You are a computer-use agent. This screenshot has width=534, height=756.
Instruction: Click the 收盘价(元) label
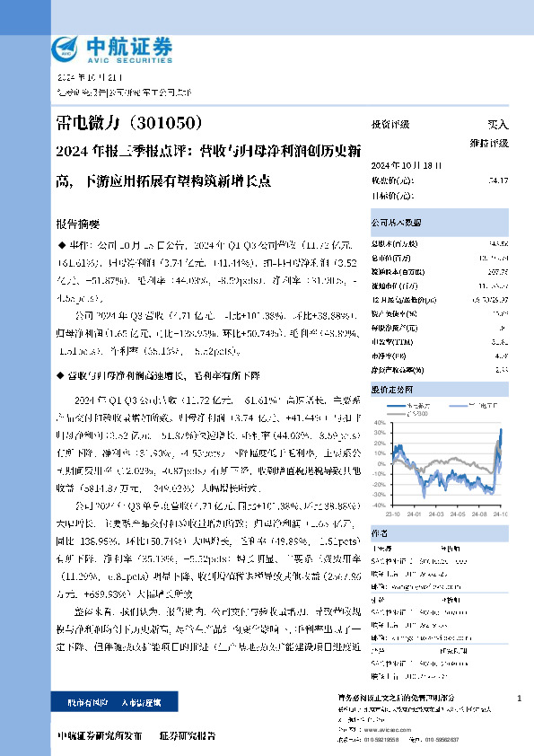392,180
